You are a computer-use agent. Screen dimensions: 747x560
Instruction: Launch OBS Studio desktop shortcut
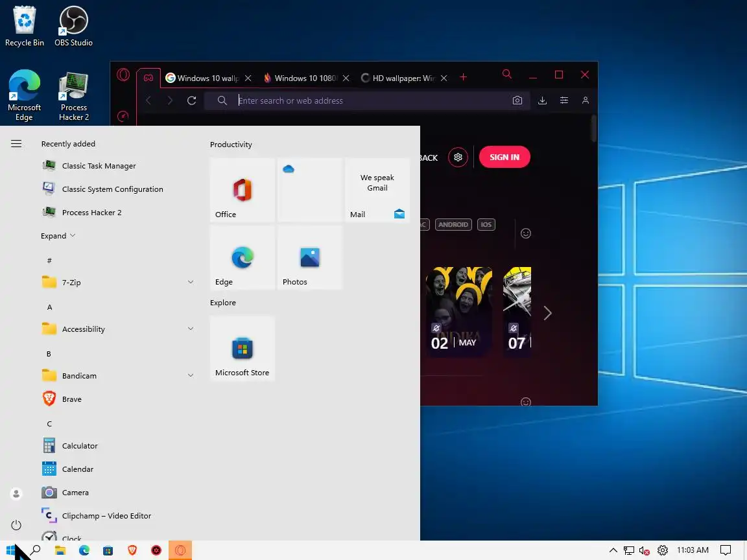pyautogui.click(x=73, y=27)
